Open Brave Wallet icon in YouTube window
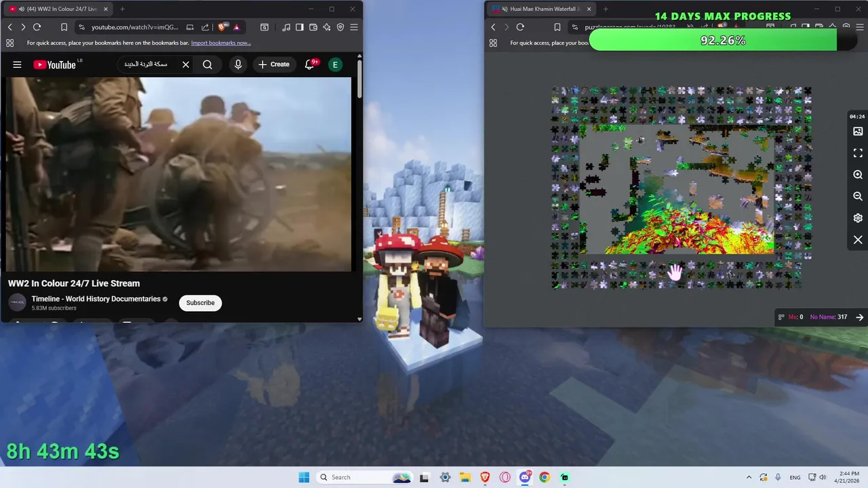 tap(313, 27)
